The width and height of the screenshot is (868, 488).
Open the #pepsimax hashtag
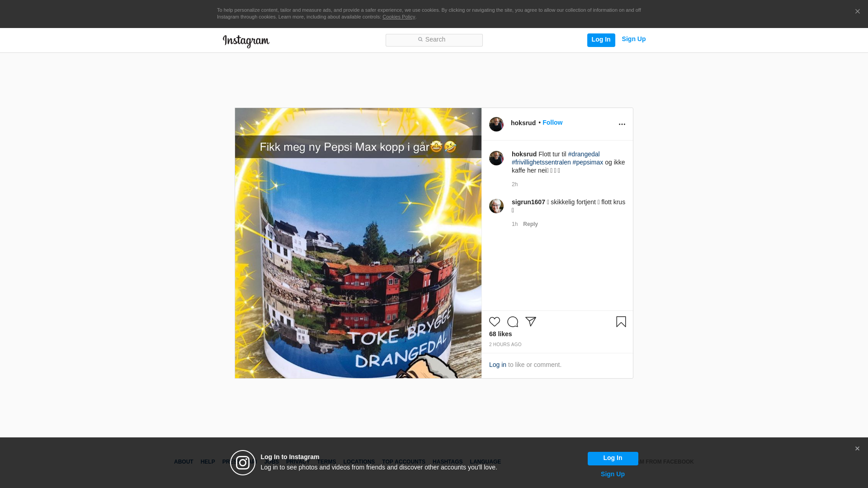[588, 162]
